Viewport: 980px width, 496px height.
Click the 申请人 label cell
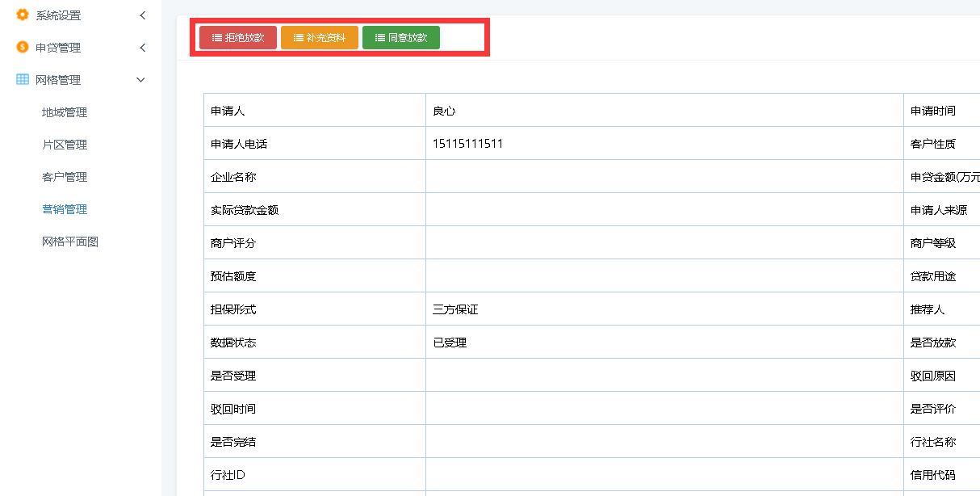315,110
